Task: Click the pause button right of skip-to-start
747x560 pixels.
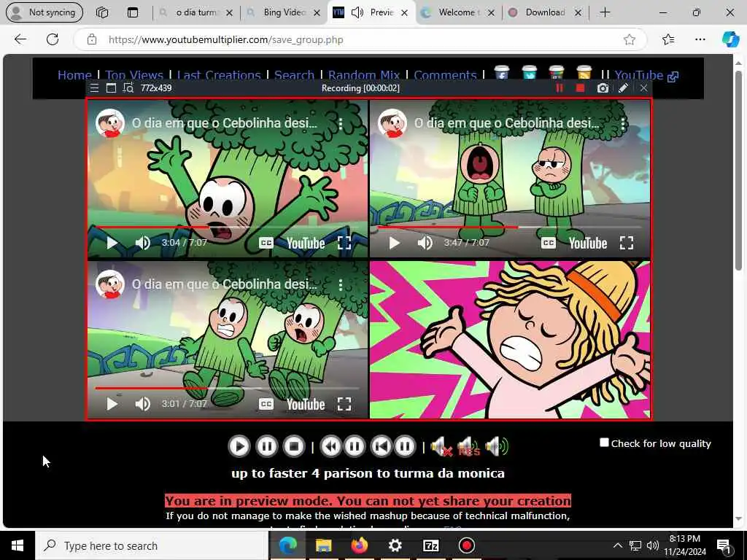Action: pyautogui.click(x=405, y=446)
